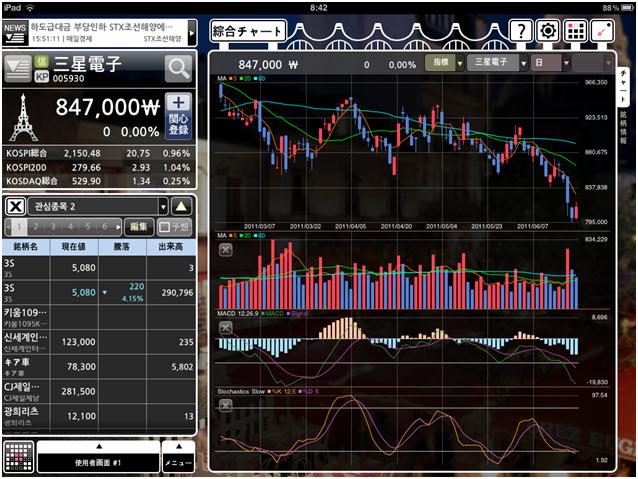Sort by 騰落 column header
Viewport: 638px width, 479px height.
(x=122, y=247)
